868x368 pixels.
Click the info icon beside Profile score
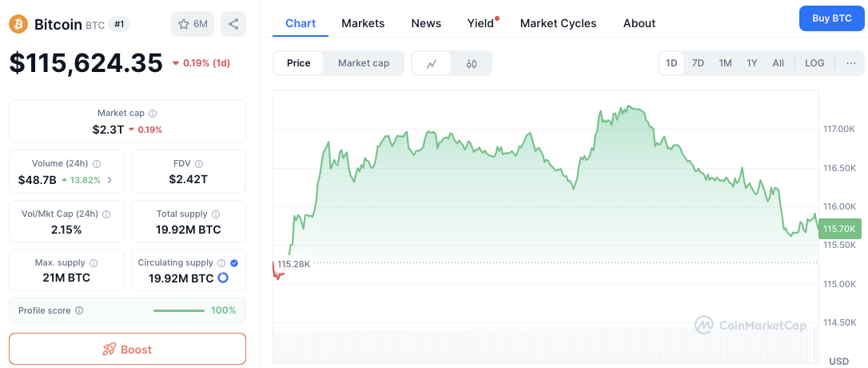point(79,310)
